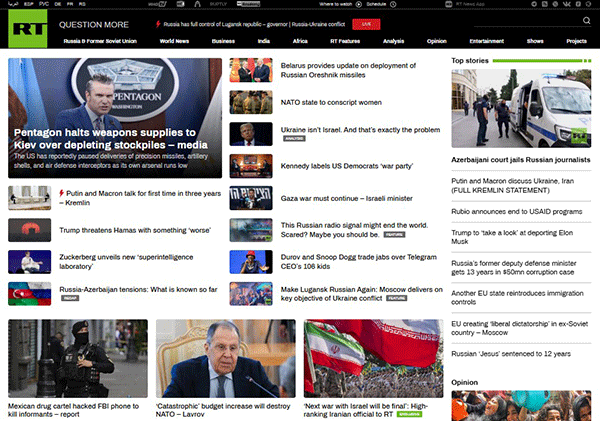Viewport: 600px width, 421px height.
Task: Click Durov and Snoop Dogg thumbnail
Action: coord(251,262)
